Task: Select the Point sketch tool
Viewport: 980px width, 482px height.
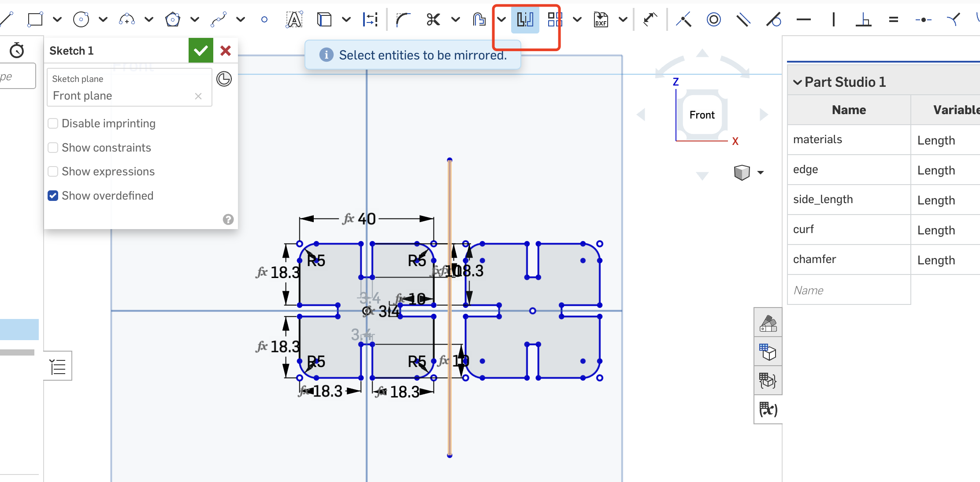Action: click(264, 19)
